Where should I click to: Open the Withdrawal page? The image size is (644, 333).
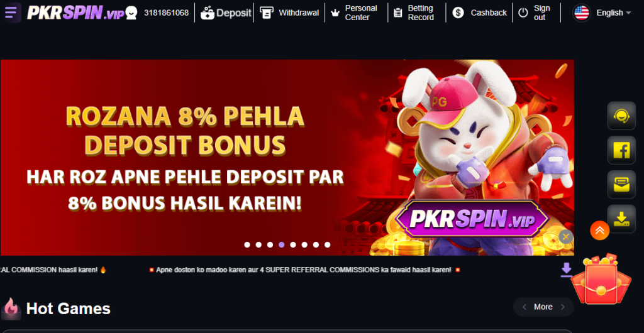(x=289, y=13)
